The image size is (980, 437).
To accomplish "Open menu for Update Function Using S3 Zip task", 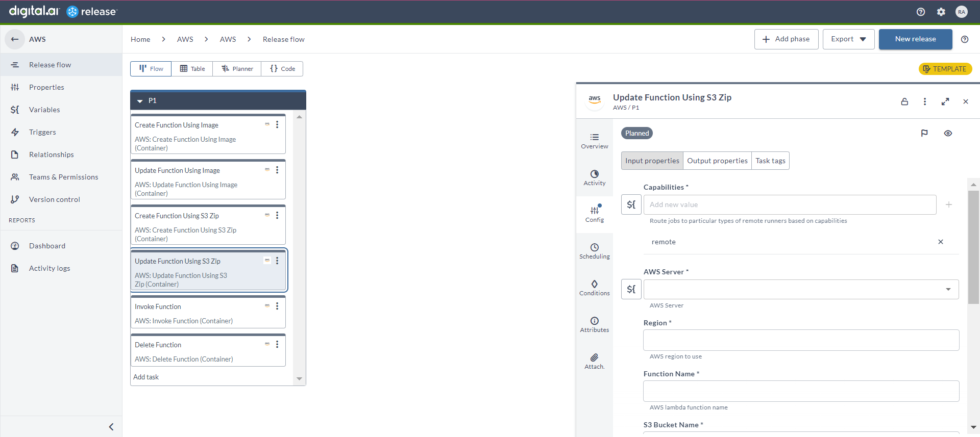I will pos(277,261).
